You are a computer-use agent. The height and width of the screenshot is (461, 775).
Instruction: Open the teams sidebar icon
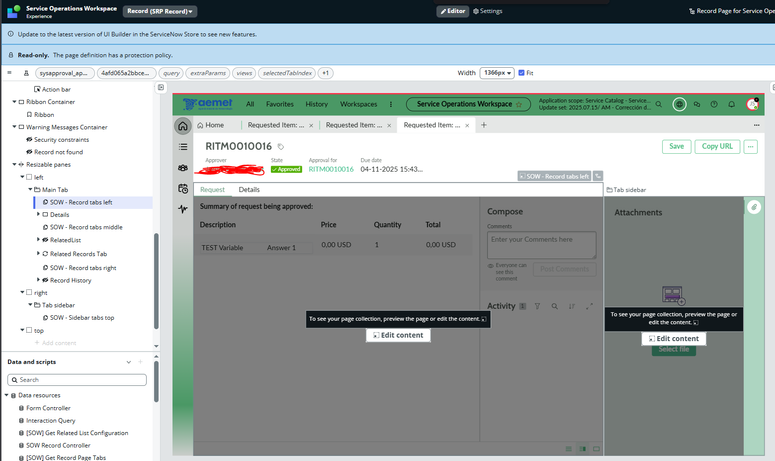tap(183, 168)
